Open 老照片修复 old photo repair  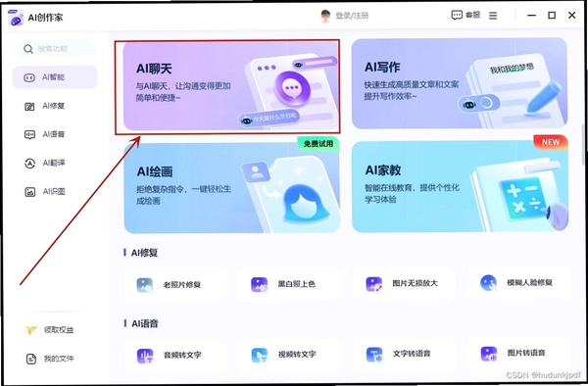tap(175, 285)
